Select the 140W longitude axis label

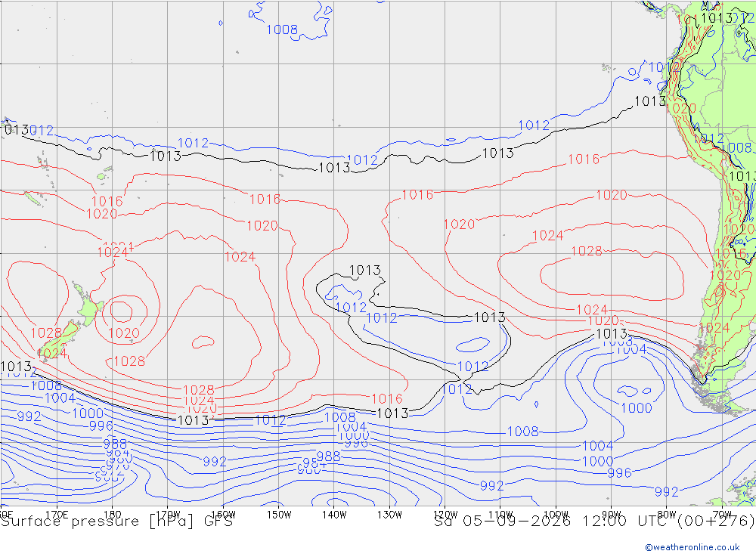pyautogui.click(x=334, y=515)
